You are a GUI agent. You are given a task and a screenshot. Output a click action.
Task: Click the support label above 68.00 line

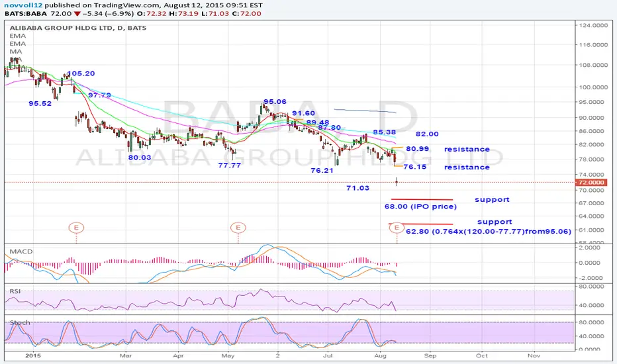coord(492,199)
